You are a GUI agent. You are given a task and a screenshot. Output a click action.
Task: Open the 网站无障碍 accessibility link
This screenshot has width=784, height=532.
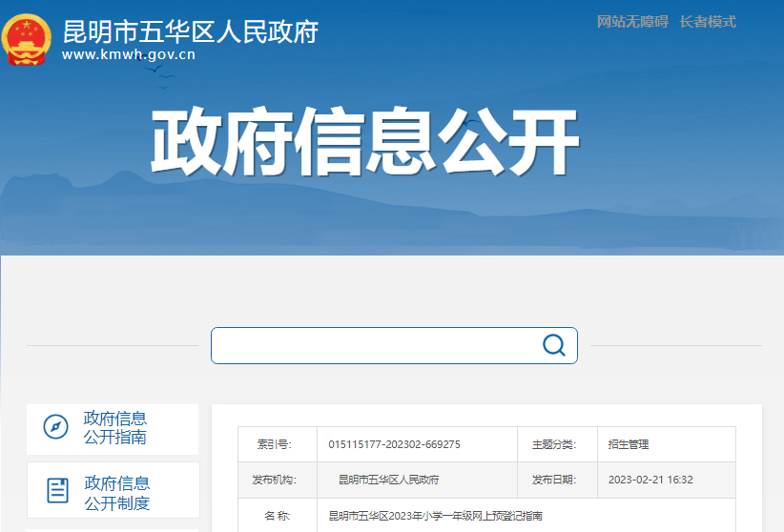click(632, 22)
